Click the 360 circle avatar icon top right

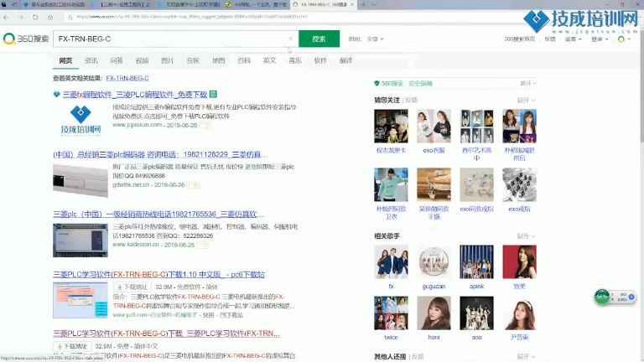point(621,39)
